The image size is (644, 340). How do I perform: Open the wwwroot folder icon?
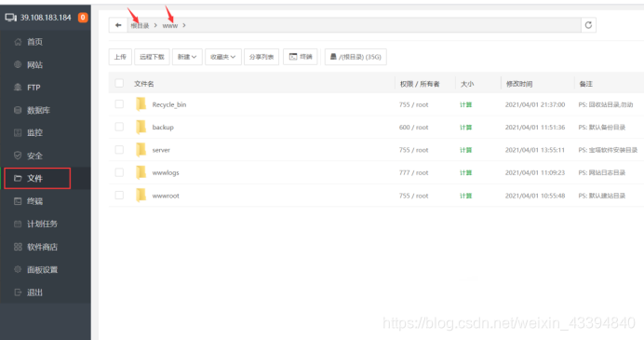pos(141,196)
